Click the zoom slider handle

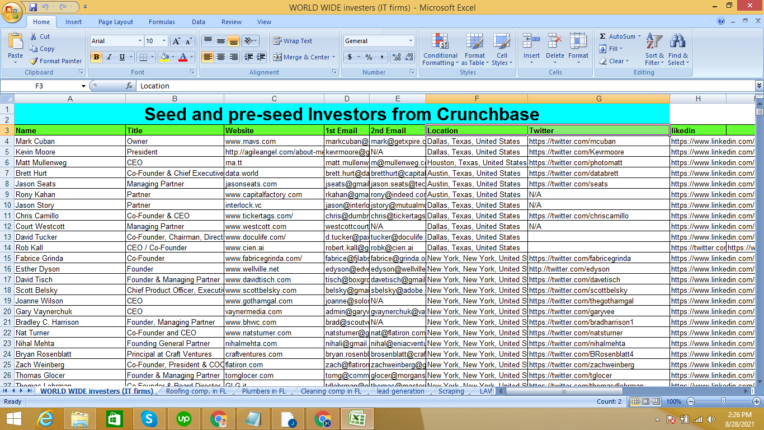(x=723, y=402)
